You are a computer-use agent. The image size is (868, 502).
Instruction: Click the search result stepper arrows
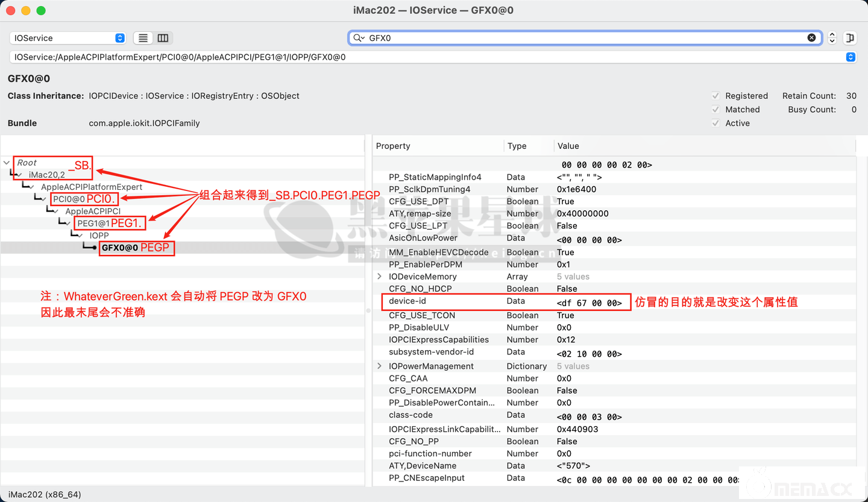(832, 38)
